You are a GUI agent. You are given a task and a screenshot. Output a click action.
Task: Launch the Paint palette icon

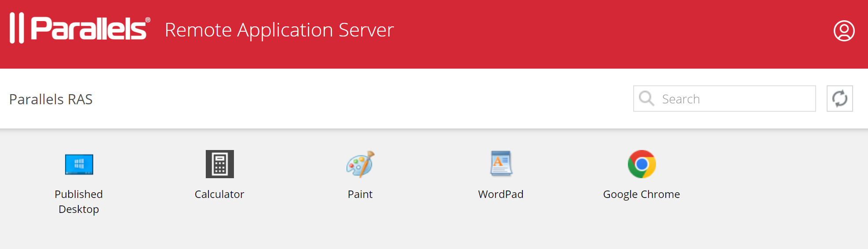point(360,164)
